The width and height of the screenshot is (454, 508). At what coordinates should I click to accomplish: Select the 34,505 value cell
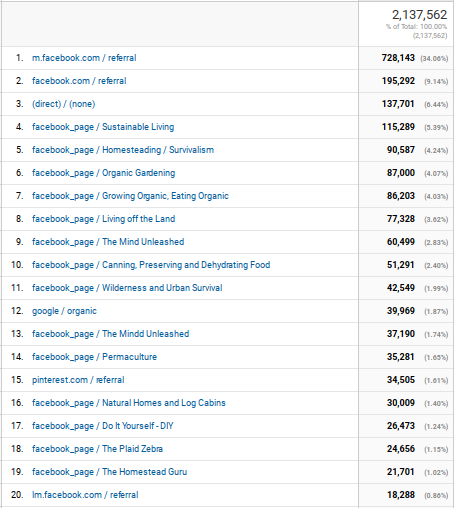[x=401, y=380]
